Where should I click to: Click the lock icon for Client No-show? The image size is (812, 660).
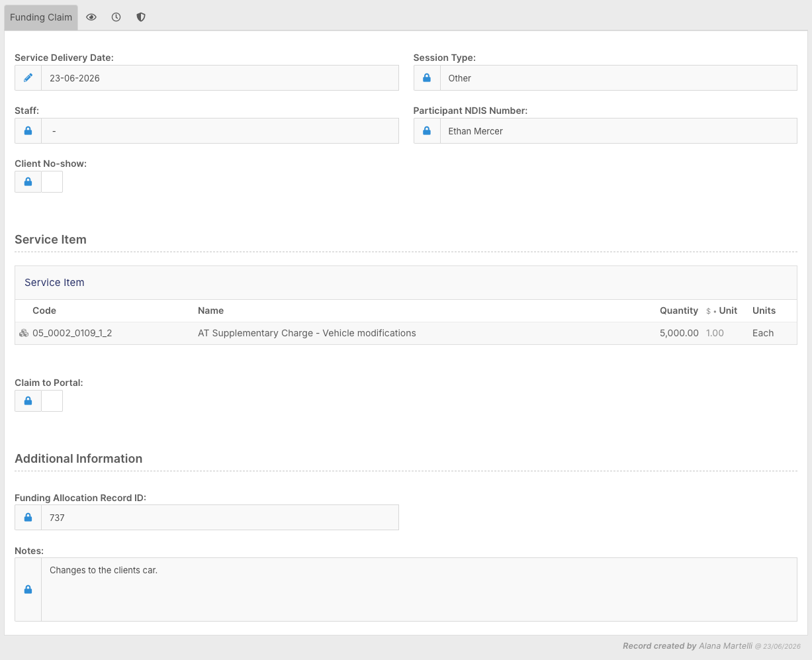[28, 181]
